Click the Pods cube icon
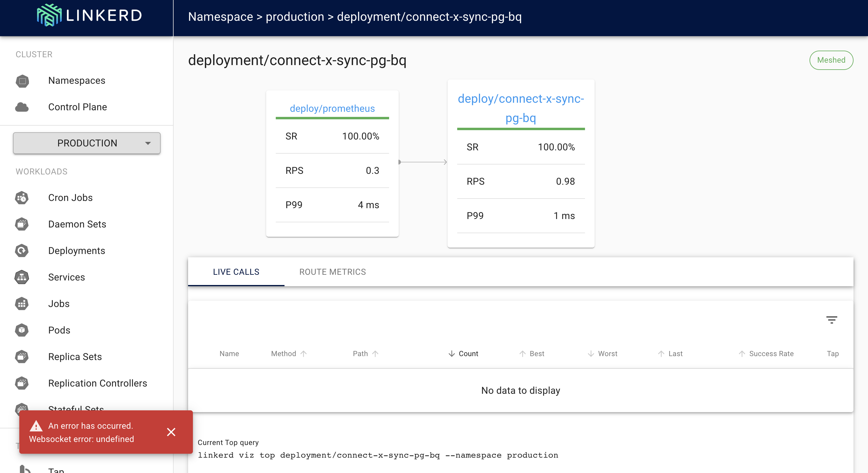 click(x=22, y=330)
